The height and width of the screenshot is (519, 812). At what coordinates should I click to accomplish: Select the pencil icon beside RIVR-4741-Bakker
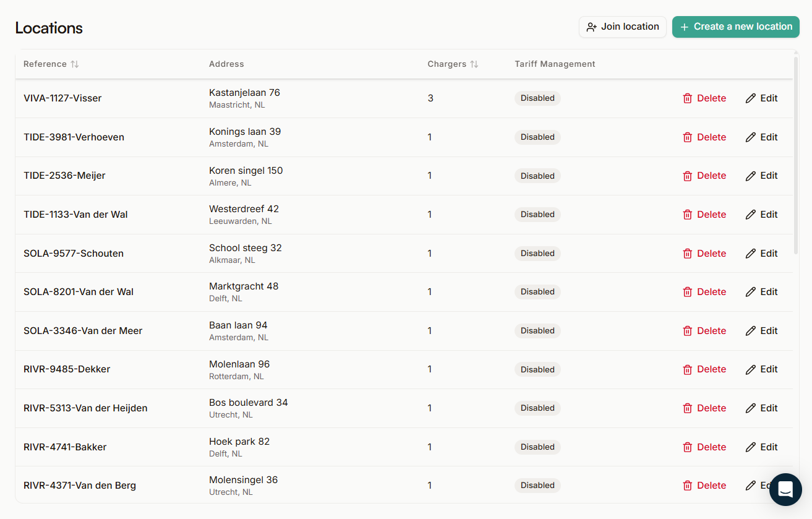coord(751,447)
